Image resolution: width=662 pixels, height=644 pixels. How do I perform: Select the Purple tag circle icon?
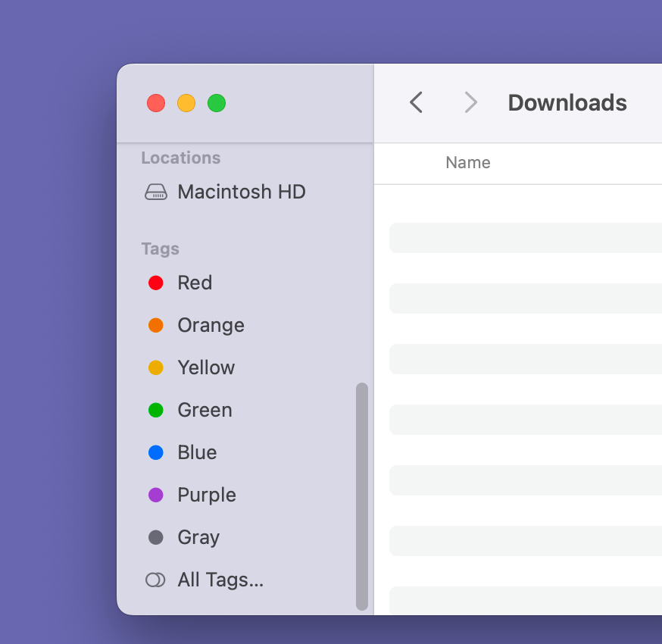[x=156, y=495]
